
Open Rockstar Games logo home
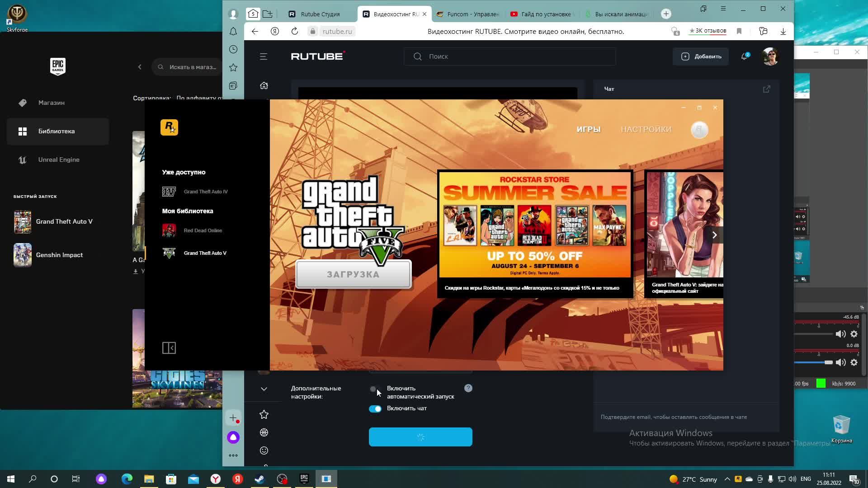[x=169, y=127]
